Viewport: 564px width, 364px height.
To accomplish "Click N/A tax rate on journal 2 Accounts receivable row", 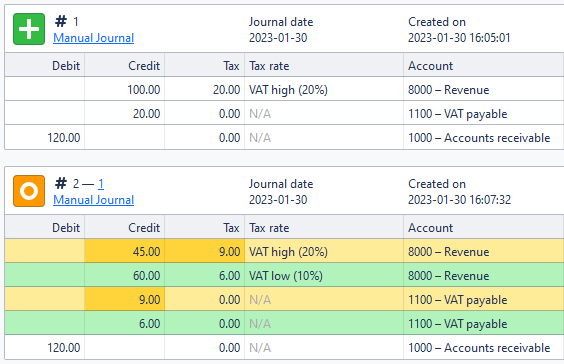I will pos(260,347).
